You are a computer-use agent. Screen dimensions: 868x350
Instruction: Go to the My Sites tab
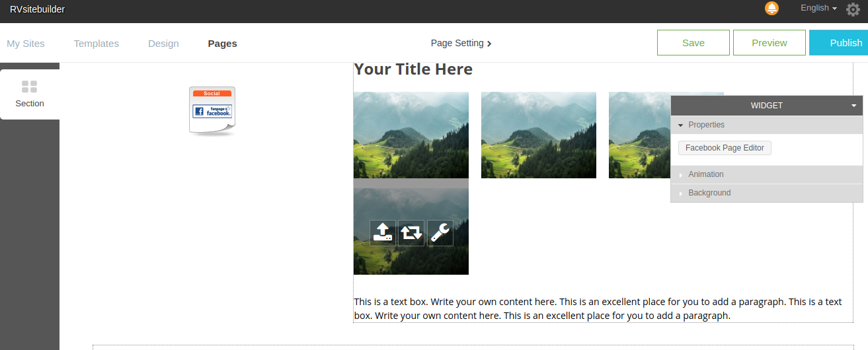tap(26, 44)
